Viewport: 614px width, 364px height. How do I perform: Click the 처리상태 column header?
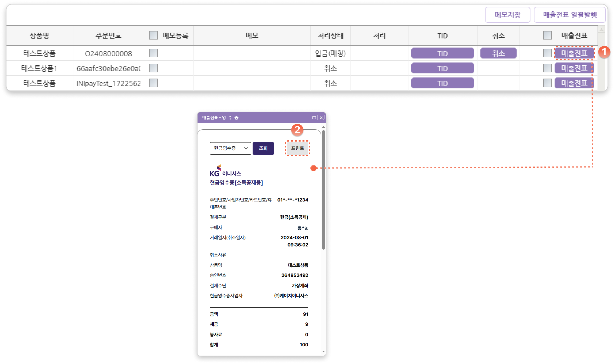point(330,36)
